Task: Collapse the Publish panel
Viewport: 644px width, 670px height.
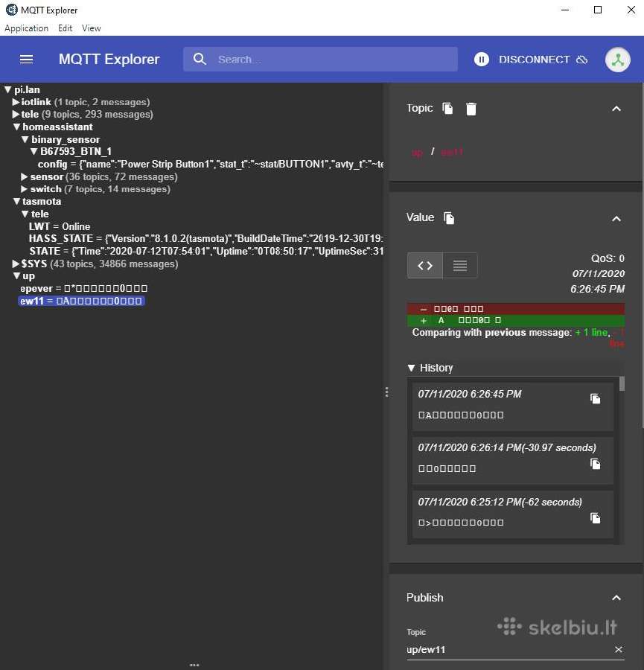Action: tap(616, 597)
